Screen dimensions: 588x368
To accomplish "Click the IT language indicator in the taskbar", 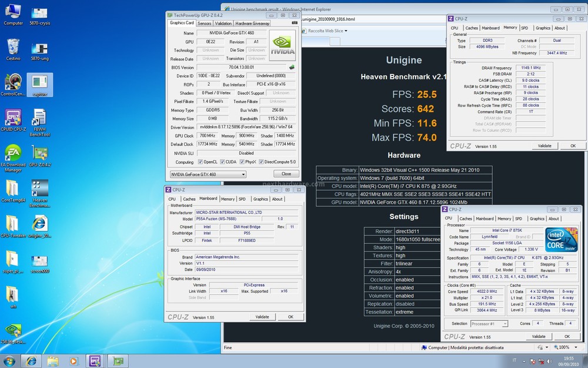I will click(x=514, y=362).
